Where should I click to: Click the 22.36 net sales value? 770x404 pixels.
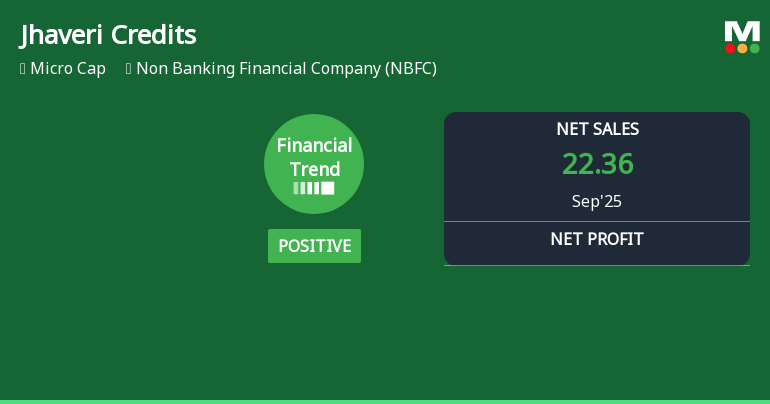click(597, 164)
